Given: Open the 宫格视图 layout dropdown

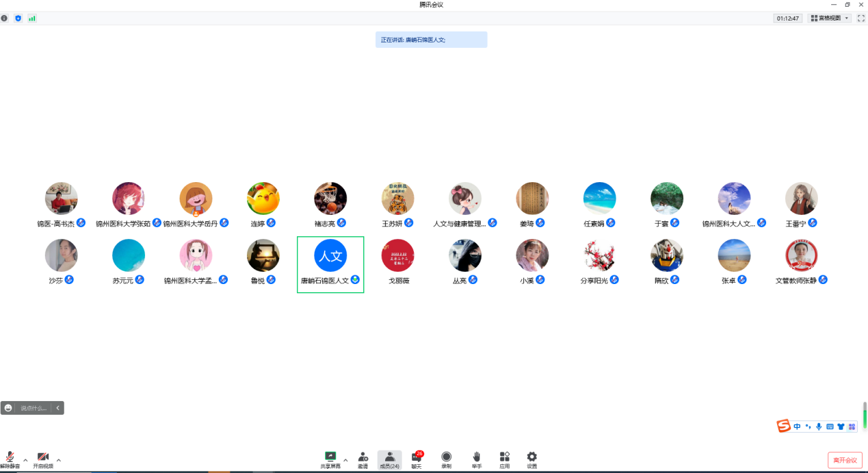Looking at the screenshot, I should 830,18.
